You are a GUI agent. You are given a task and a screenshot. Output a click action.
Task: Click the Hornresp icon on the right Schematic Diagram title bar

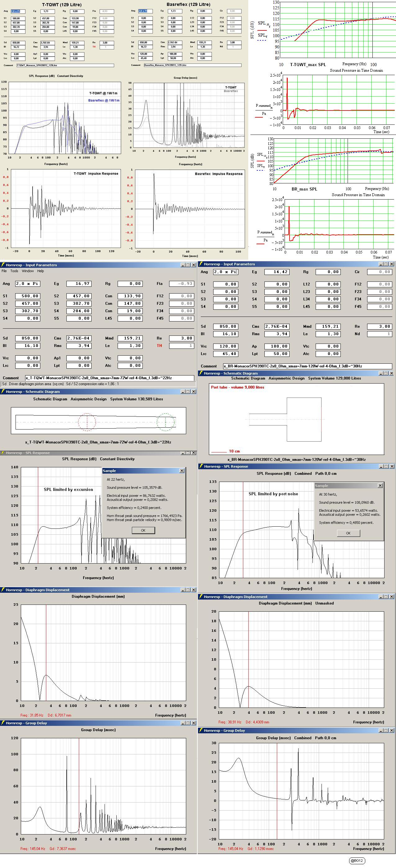tap(201, 373)
